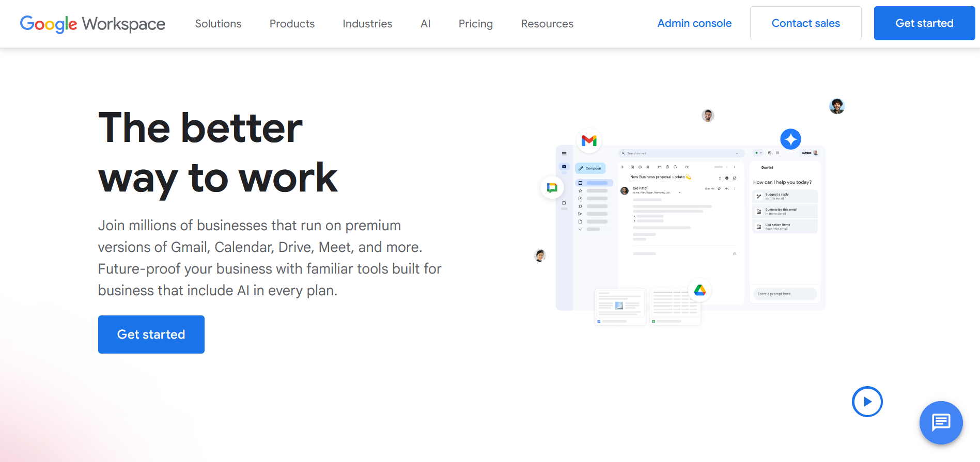Click Get started below the hero text
Viewport: 980px width, 462px height.
point(151,334)
